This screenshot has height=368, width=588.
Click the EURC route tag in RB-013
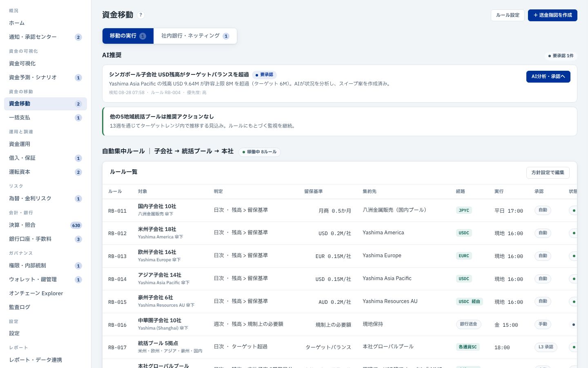pos(464,256)
